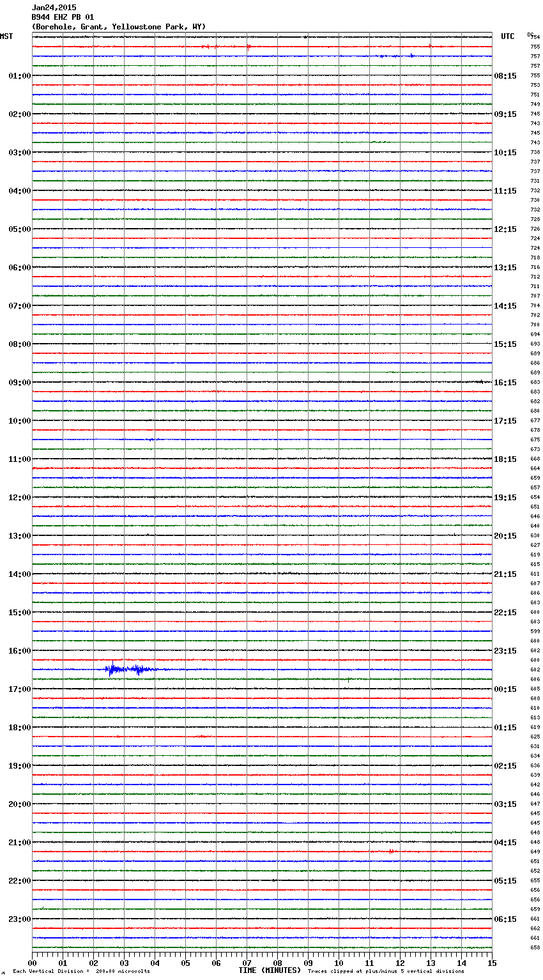
Task: Click the DC offset value "611"
Action: [535, 574]
